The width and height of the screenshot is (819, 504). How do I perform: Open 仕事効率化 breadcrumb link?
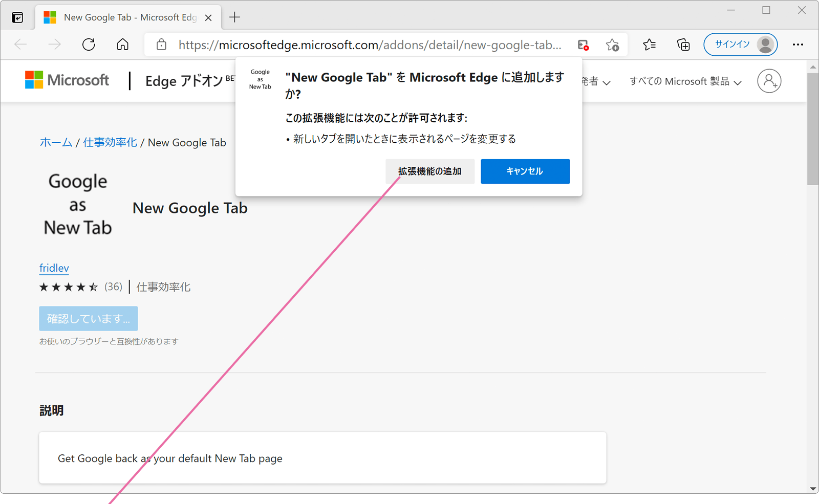coord(110,142)
